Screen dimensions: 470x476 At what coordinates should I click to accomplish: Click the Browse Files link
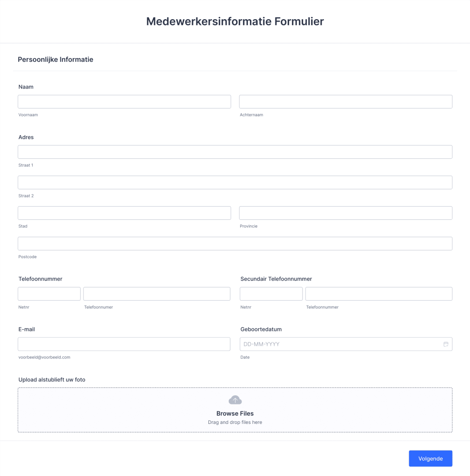coord(235,413)
